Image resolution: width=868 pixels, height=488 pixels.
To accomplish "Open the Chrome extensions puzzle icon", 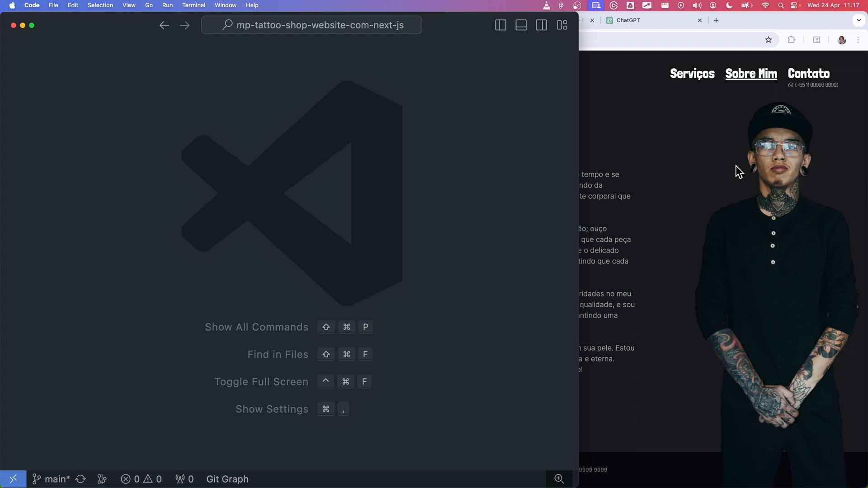I will click(791, 40).
